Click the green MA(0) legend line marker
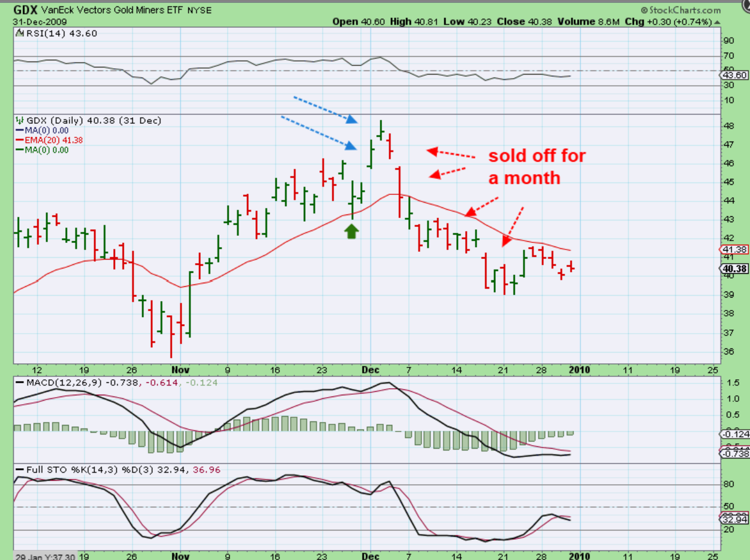This screenshot has width=750, height=560. click(20, 151)
